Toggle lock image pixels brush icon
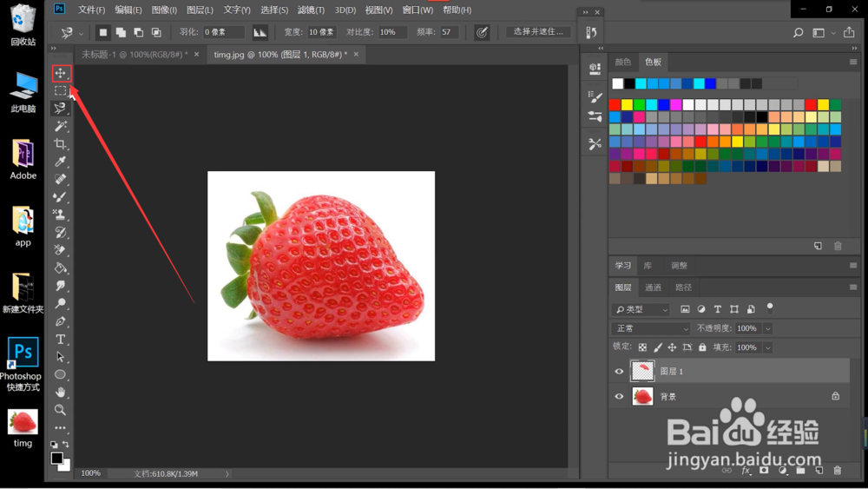Screen dimensions: 868x489 (658, 347)
